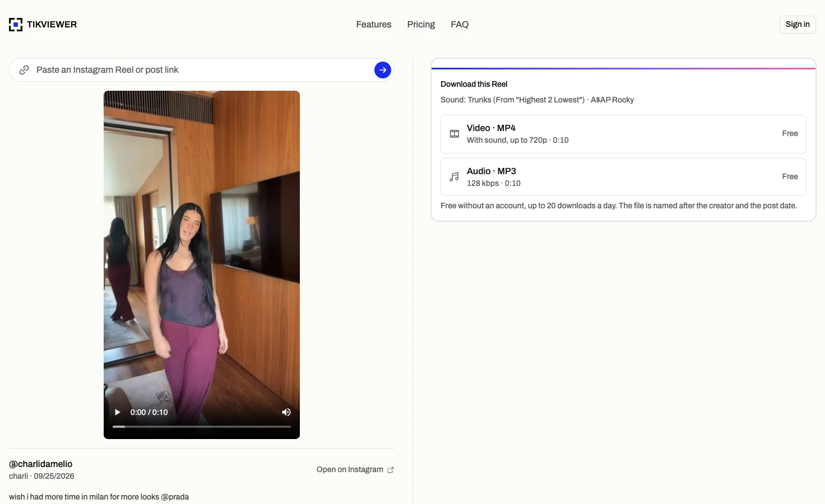Click the music note icon for Audio MP3
Image resolution: width=825 pixels, height=504 pixels.
(455, 177)
